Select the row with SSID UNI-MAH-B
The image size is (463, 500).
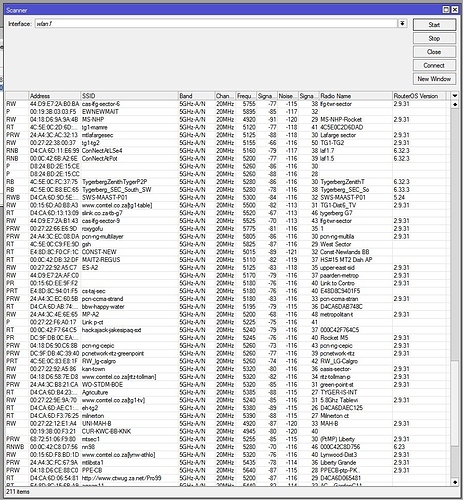pos(227,423)
